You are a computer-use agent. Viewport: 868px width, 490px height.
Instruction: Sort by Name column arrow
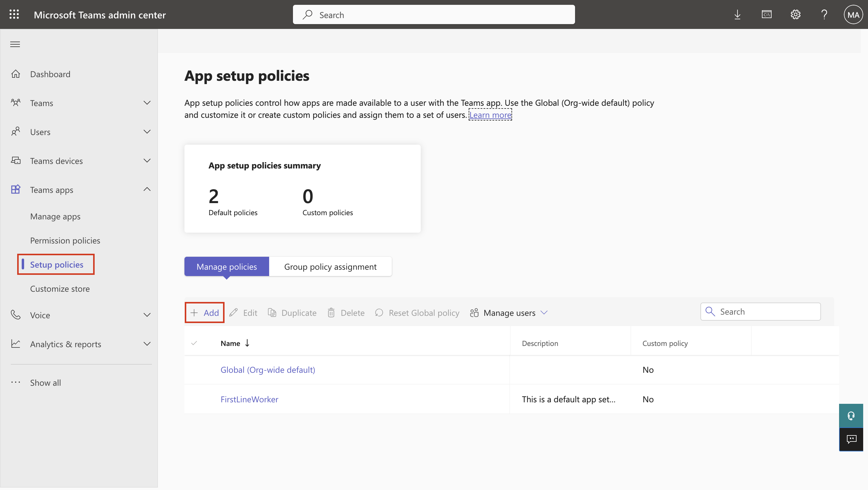[x=247, y=343]
